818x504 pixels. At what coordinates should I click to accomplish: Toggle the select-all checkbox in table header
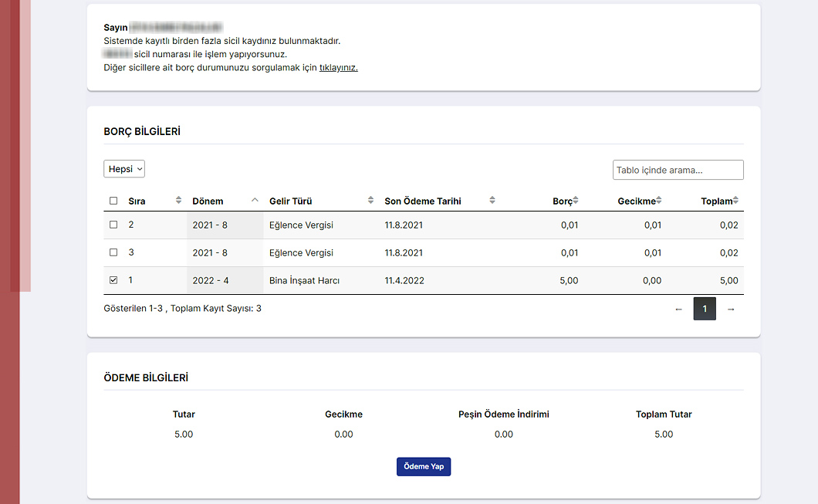tap(113, 201)
